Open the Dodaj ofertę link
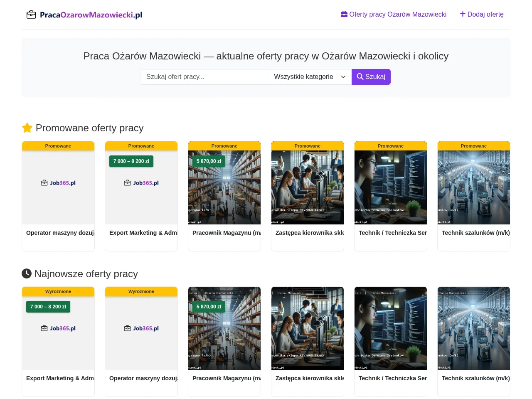Screen dimensions: 532x399 pyautogui.click(x=482, y=14)
